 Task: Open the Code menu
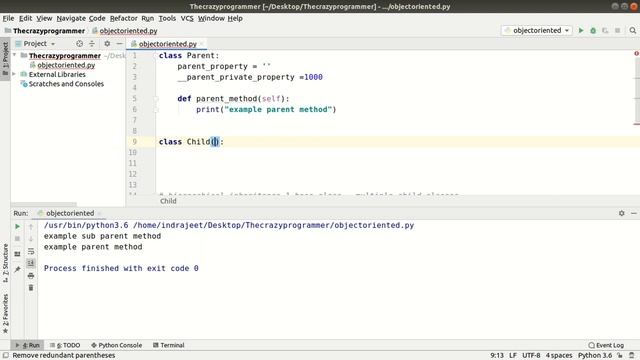pos(97,18)
